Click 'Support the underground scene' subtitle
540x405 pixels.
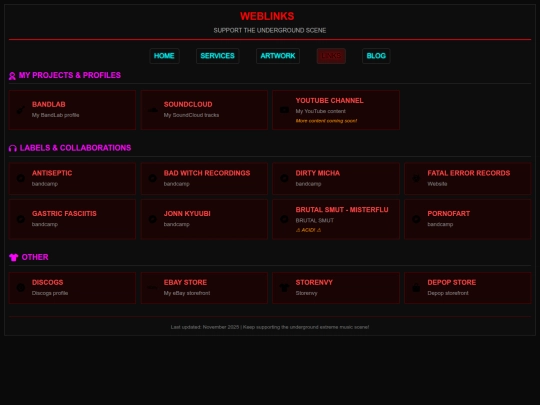tap(270, 30)
